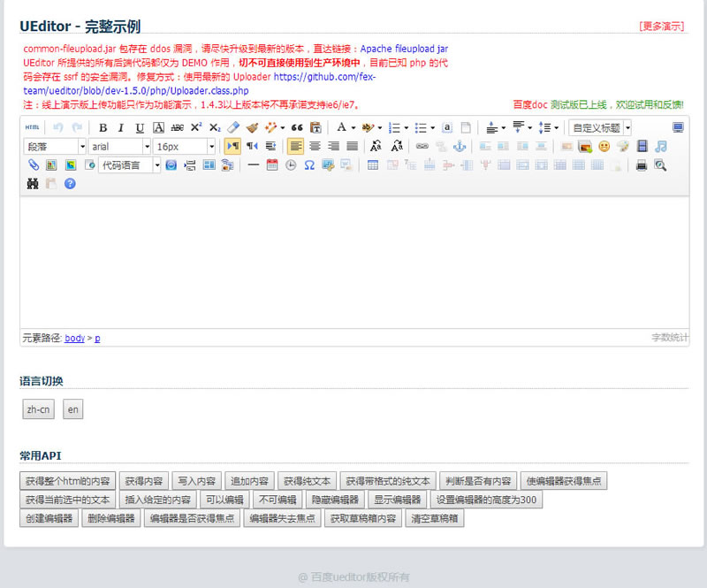Open the arial font family dropdown
The width and height of the screenshot is (707, 588).
tap(119, 147)
